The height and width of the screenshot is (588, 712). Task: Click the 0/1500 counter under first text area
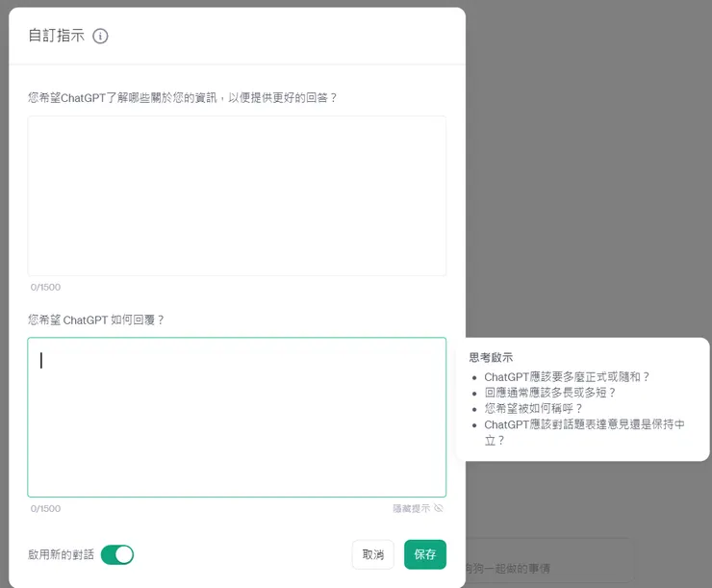point(45,287)
